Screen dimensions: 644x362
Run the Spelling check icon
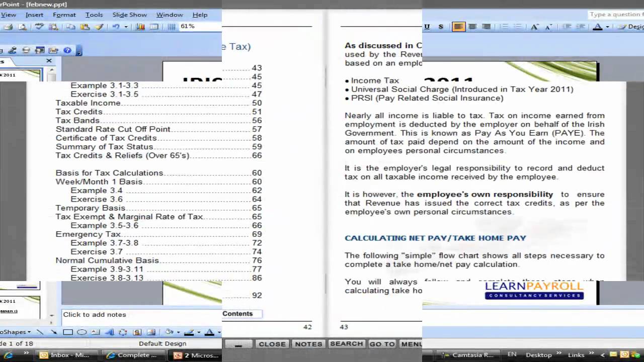pyautogui.click(x=39, y=27)
